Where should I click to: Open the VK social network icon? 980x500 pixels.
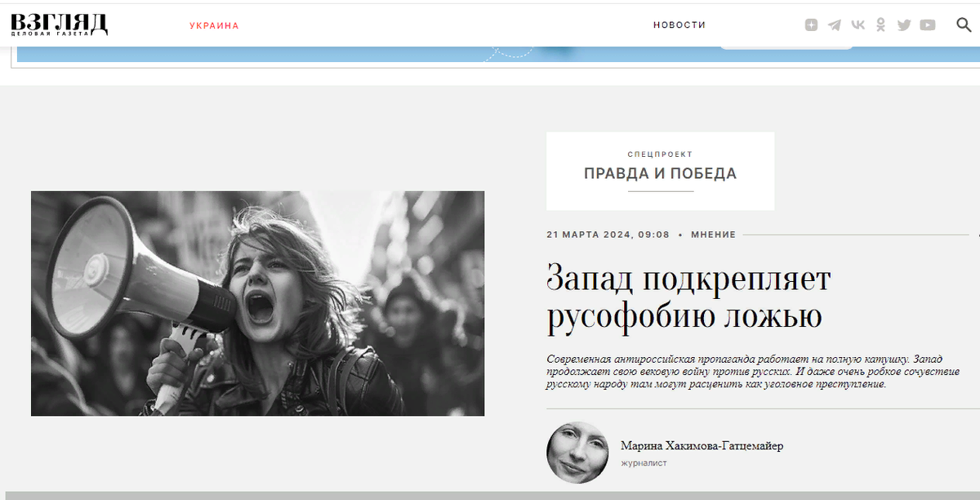tap(857, 25)
